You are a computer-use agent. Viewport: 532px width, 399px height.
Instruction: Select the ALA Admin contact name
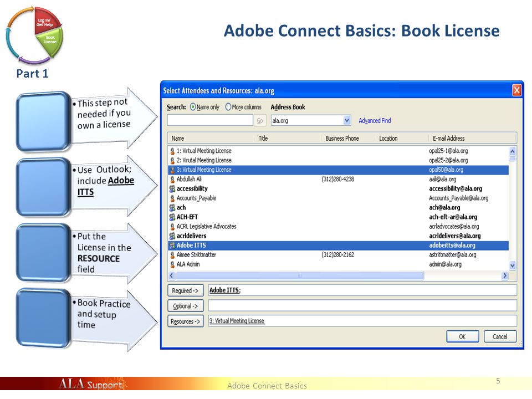tap(188, 264)
